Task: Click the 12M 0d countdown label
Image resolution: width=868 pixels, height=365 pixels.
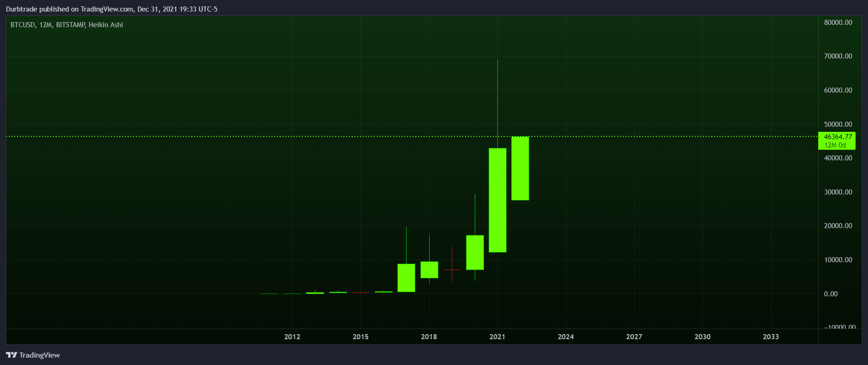Action: [835, 145]
